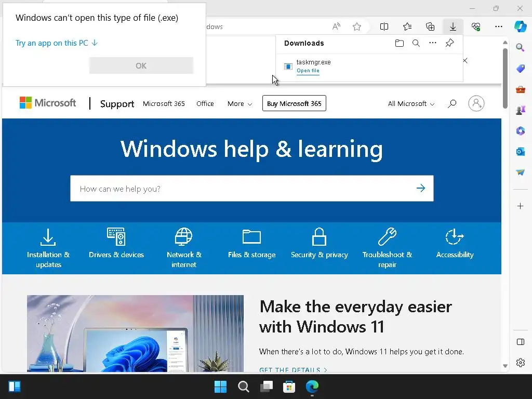The height and width of the screenshot is (399, 532).
Task: Click Open file link for taskmgr.exe
Action: (308, 71)
